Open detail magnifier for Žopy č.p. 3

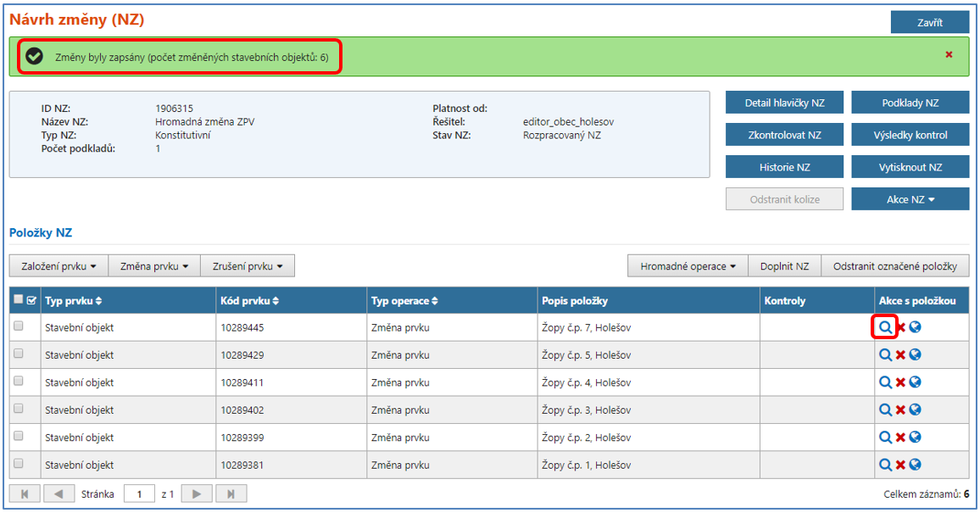coord(885,410)
